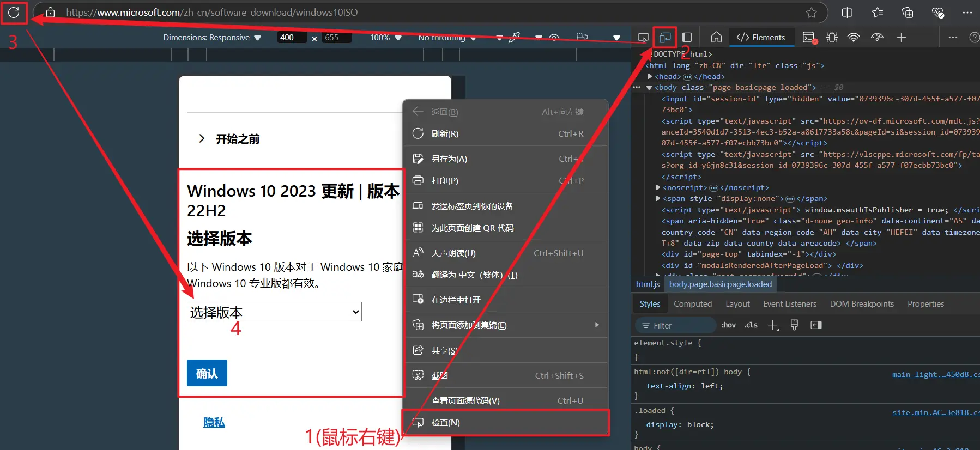Open the 将页面添加到集锦 submenu arrow
The image size is (980, 450).
(x=597, y=325)
